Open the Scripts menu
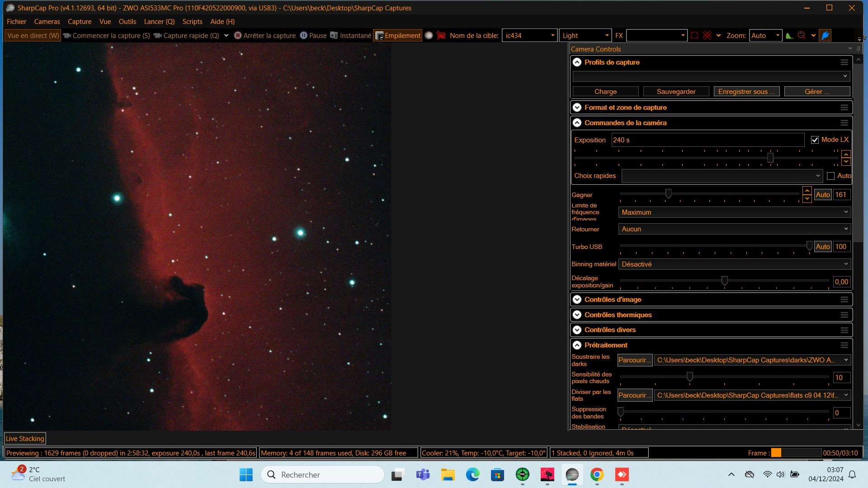The width and height of the screenshot is (868, 488). point(193,22)
